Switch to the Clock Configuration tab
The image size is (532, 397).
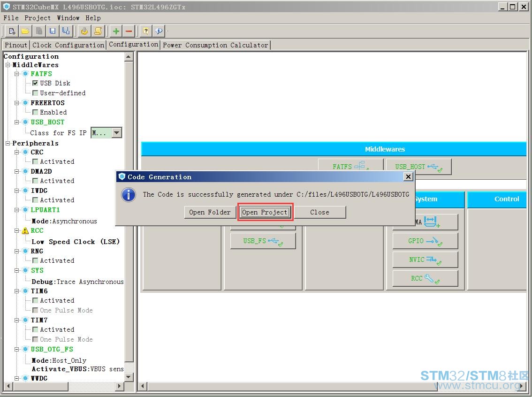(68, 45)
